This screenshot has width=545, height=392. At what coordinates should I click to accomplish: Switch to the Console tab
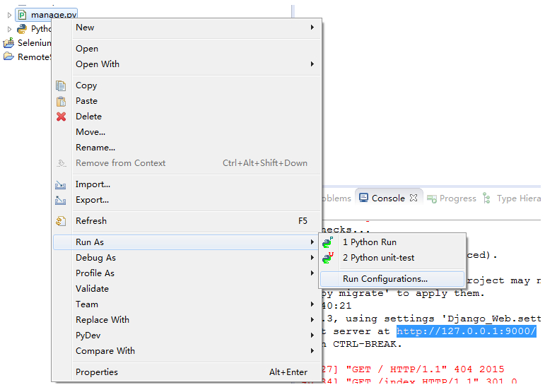click(388, 198)
